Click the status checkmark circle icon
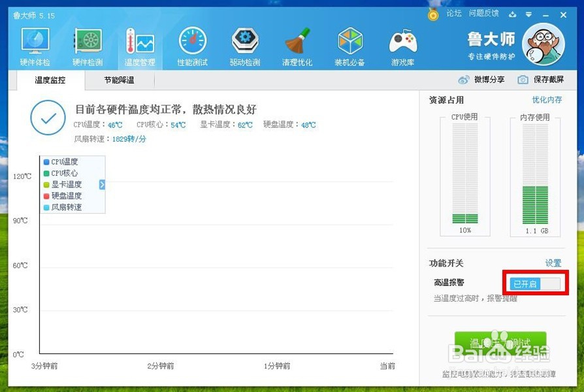Screen dimensions: 584x392 point(48,118)
